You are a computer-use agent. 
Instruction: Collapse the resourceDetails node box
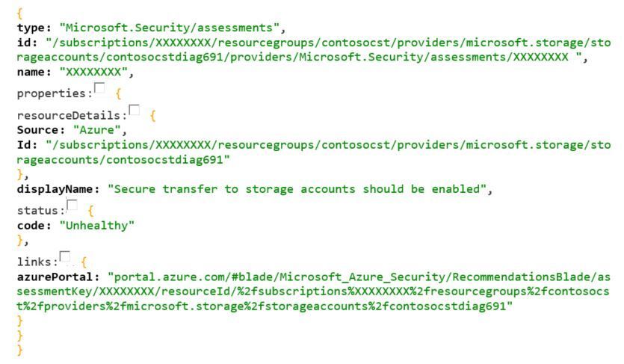click(135, 110)
